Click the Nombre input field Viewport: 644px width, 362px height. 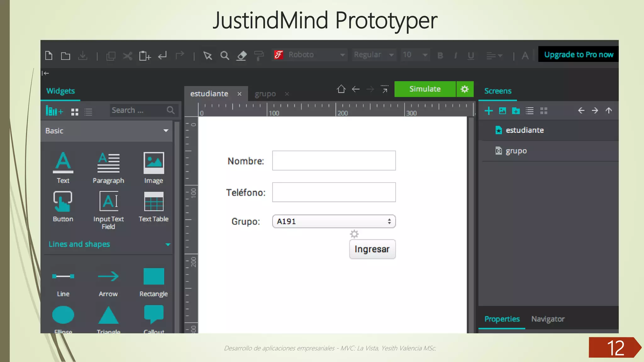coord(334,161)
